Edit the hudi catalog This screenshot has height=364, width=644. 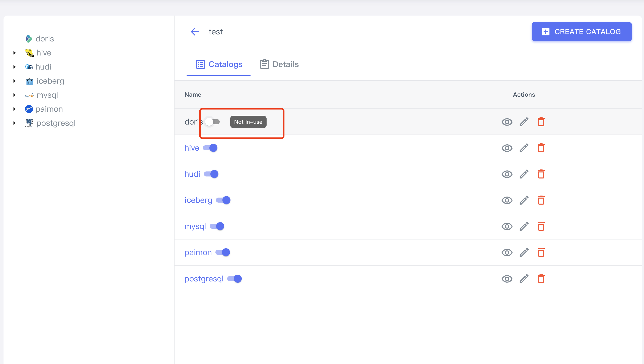click(524, 174)
